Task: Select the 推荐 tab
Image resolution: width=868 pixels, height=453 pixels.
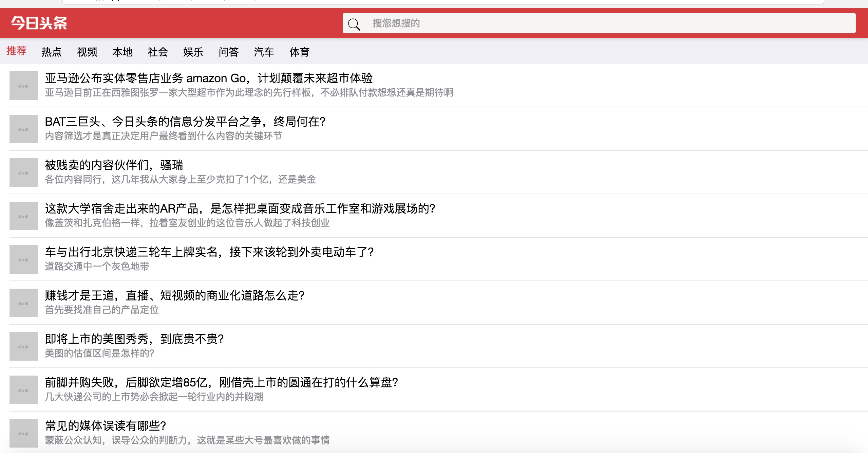Action: 16,51
